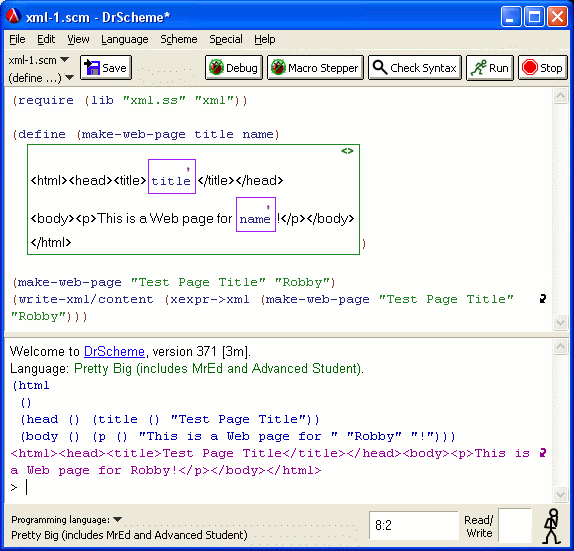574x551 pixels.
Task: Open the Scheme menu
Action: (x=179, y=39)
